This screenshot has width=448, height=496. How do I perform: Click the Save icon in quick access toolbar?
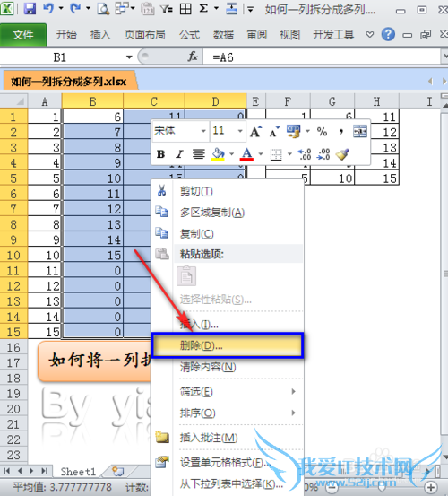tap(30, 9)
